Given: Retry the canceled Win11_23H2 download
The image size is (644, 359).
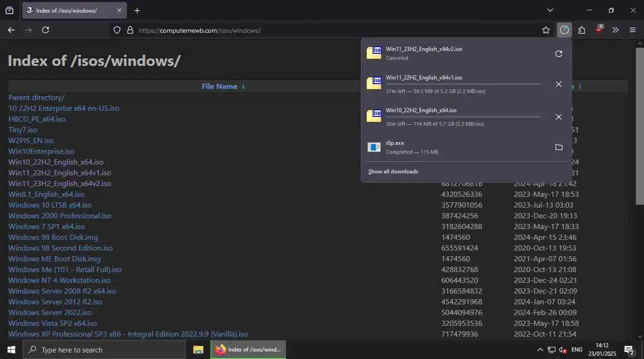Looking at the screenshot, I should click(x=558, y=54).
